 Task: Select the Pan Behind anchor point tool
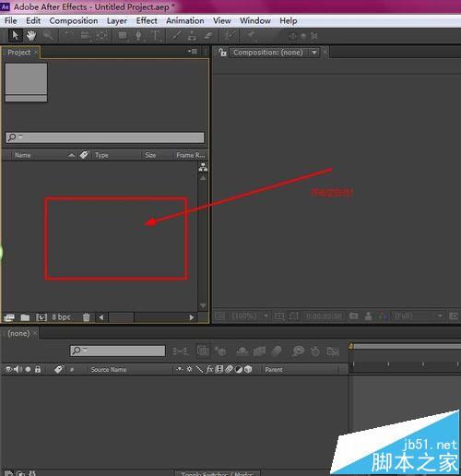102,36
